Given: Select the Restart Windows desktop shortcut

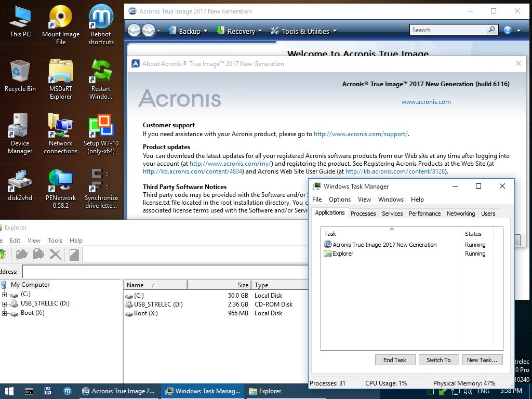Looking at the screenshot, I should coord(101,79).
